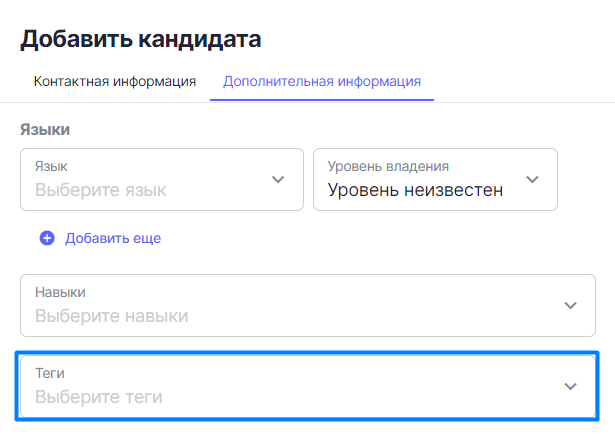Click the Теги field label
This screenshot has height=434, width=615.
pos(50,373)
